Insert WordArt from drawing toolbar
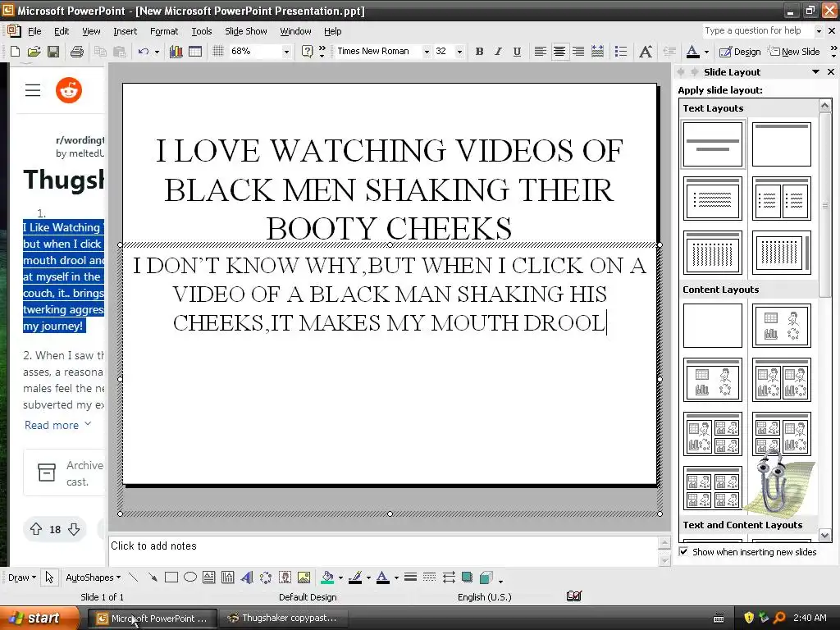 coord(246,577)
